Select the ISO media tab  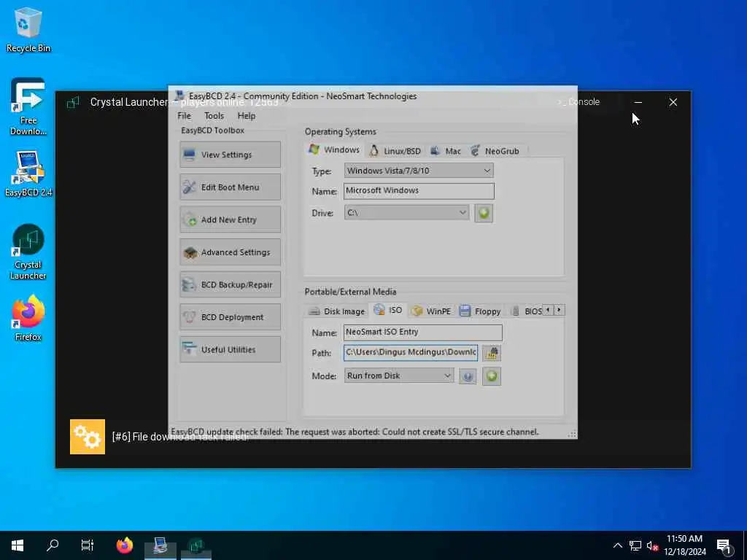click(388, 310)
